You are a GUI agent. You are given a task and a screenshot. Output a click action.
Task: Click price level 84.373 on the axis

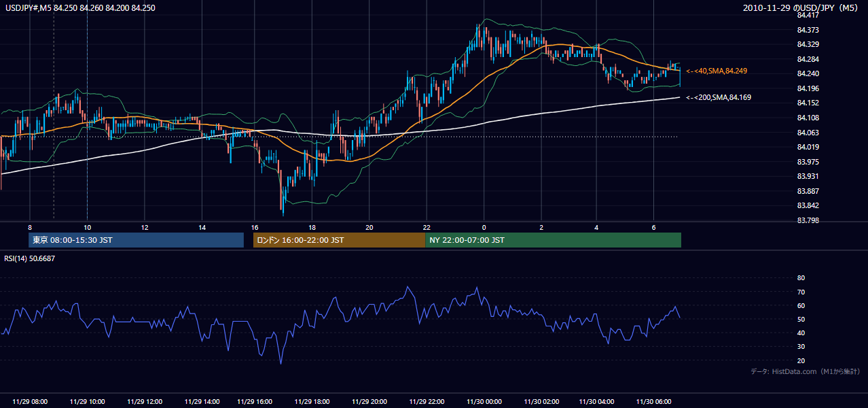[x=807, y=30]
